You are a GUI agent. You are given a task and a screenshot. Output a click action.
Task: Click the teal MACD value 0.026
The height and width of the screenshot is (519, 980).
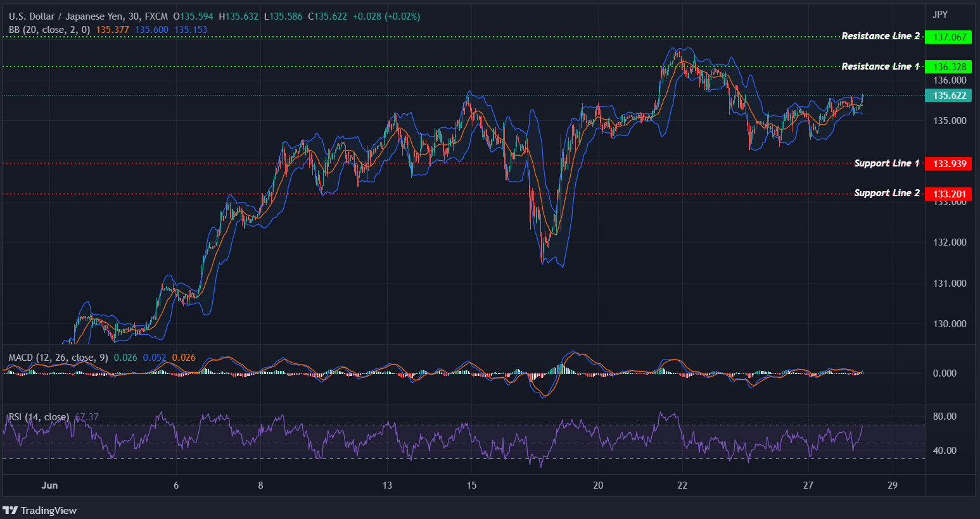pyautogui.click(x=124, y=357)
